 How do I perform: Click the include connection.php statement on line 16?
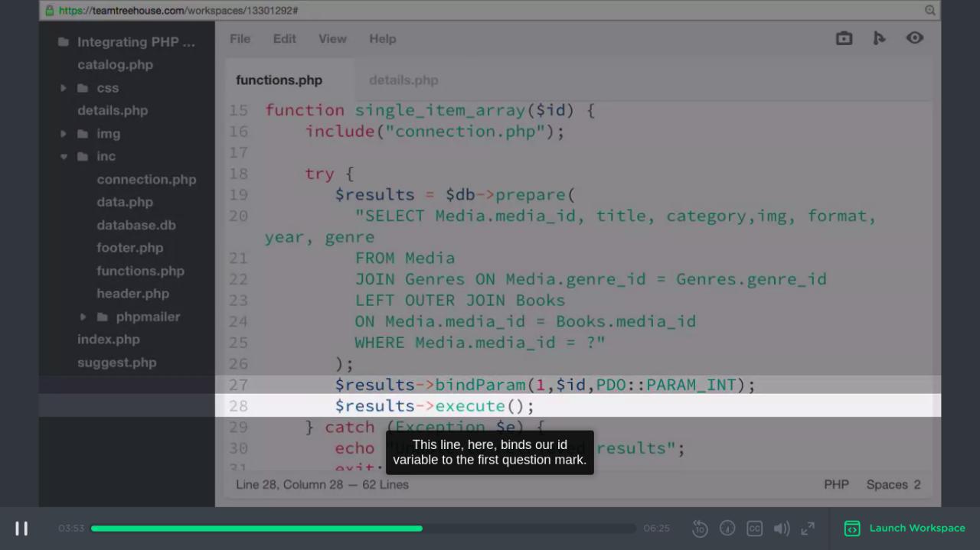435,132
